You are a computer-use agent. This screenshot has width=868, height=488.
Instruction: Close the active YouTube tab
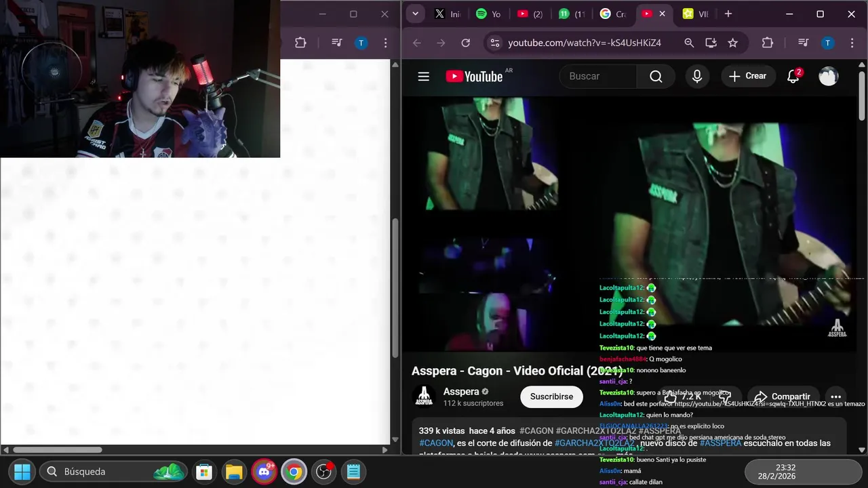(663, 14)
